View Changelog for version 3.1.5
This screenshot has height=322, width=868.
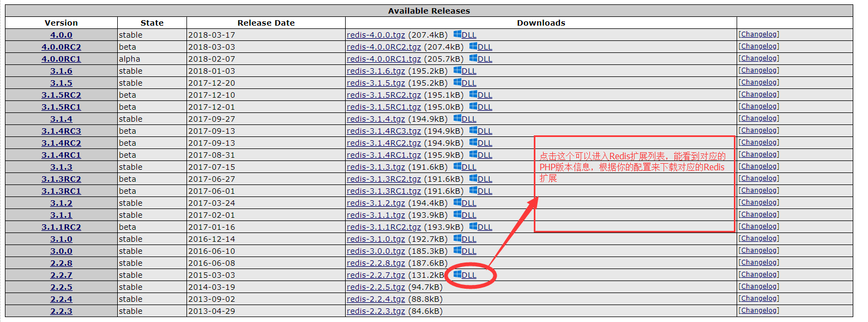coord(759,82)
